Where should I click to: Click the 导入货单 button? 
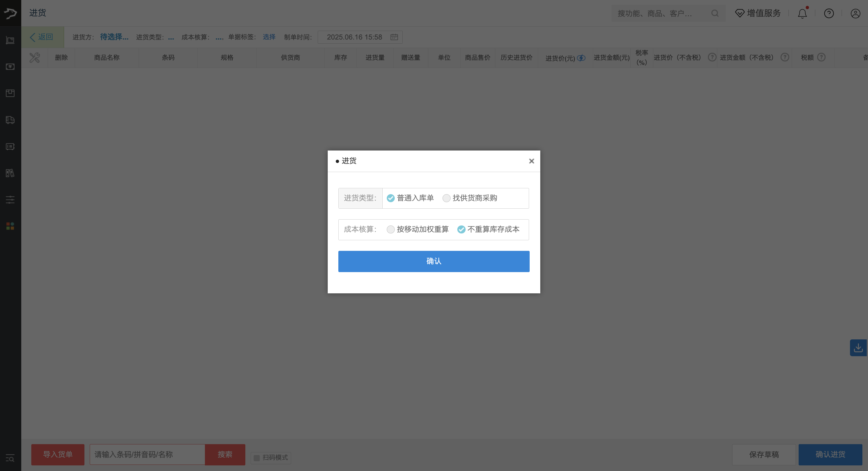(x=58, y=454)
